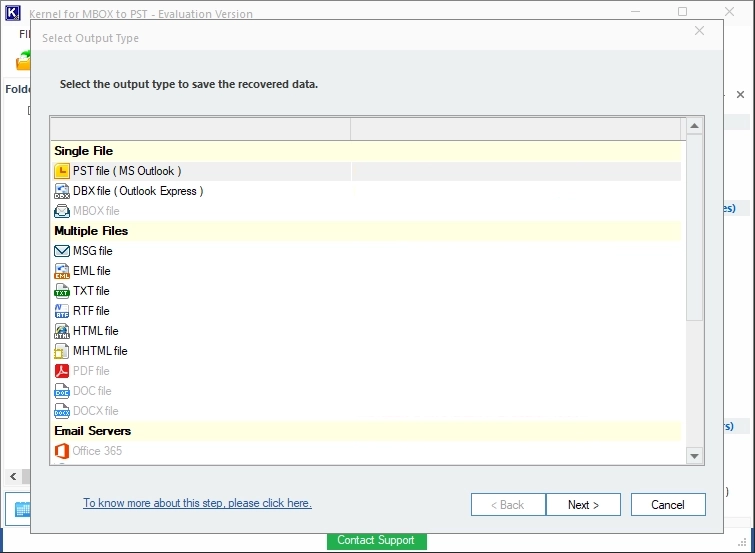This screenshot has height=553, width=755.
Task: Click the output list scroll down arrow
Action: tap(694, 456)
